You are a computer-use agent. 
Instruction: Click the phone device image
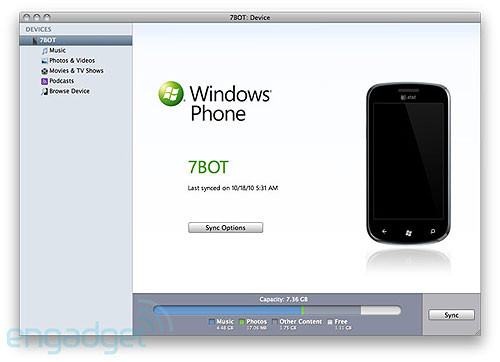pyautogui.click(x=408, y=163)
